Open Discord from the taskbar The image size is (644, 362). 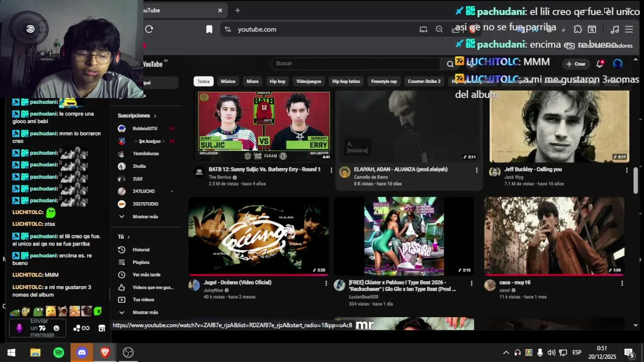pyautogui.click(x=82, y=352)
